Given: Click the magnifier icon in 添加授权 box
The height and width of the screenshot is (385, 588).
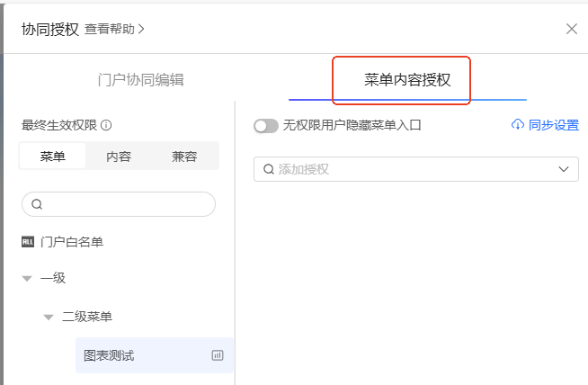Looking at the screenshot, I should [x=268, y=169].
